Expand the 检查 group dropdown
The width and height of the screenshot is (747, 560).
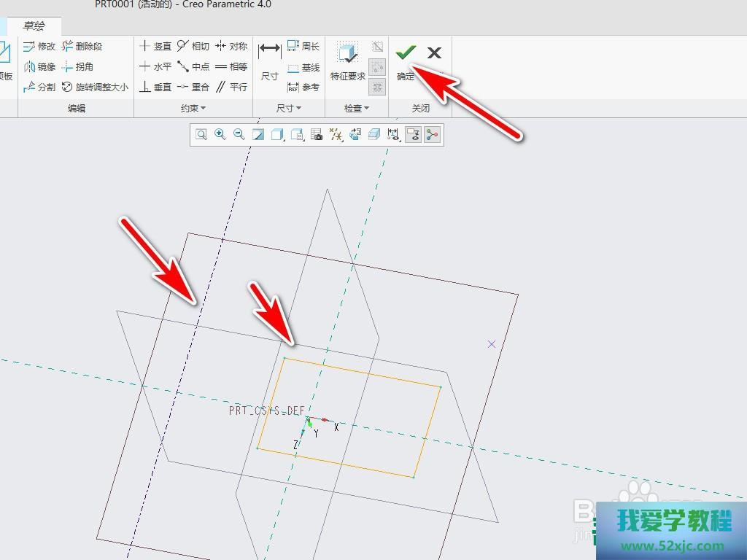pyautogui.click(x=357, y=108)
